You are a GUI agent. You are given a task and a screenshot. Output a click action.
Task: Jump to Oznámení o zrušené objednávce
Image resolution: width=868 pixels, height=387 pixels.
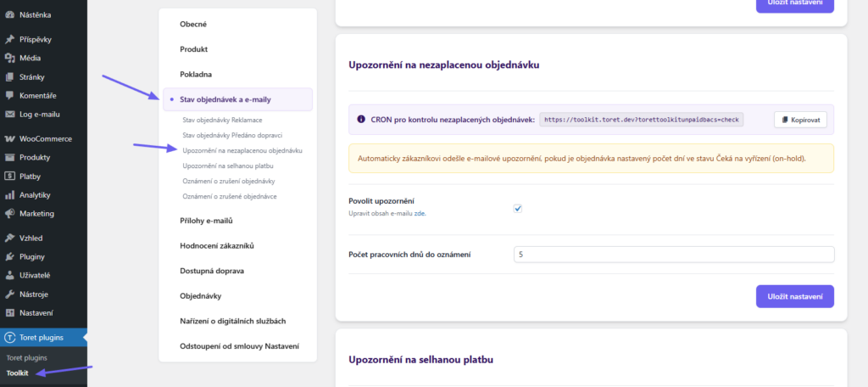pyautogui.click(x=230, y=196)
